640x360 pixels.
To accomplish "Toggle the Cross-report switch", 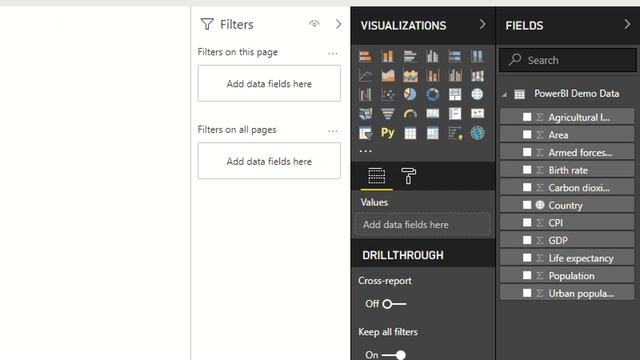I will (394, 304).
